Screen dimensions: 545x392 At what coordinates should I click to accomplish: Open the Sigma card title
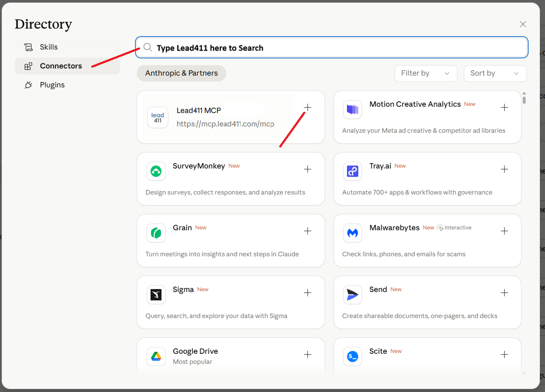[183, 289]
